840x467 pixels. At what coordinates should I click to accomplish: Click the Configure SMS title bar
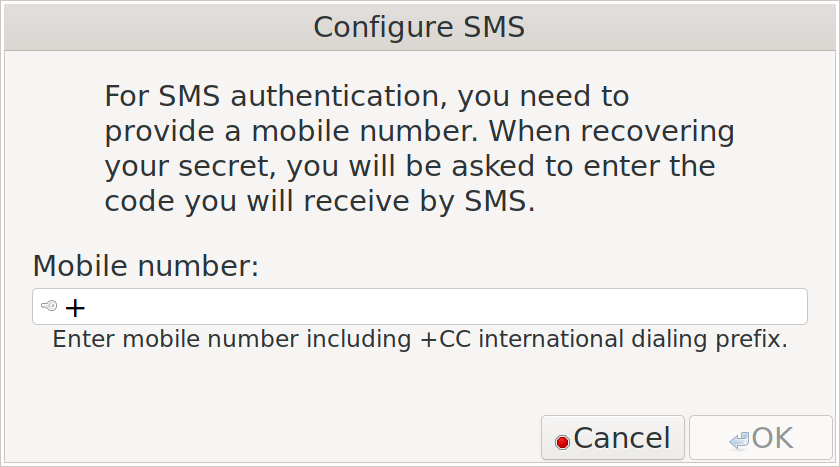click(420, 26)
